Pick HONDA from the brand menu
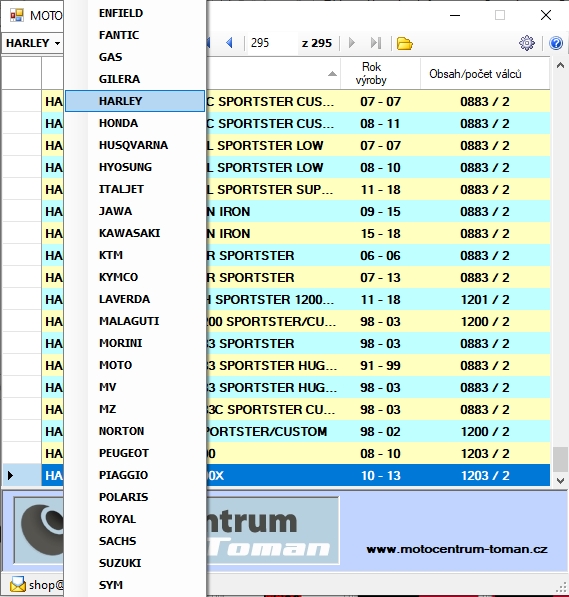 [135, 123]
